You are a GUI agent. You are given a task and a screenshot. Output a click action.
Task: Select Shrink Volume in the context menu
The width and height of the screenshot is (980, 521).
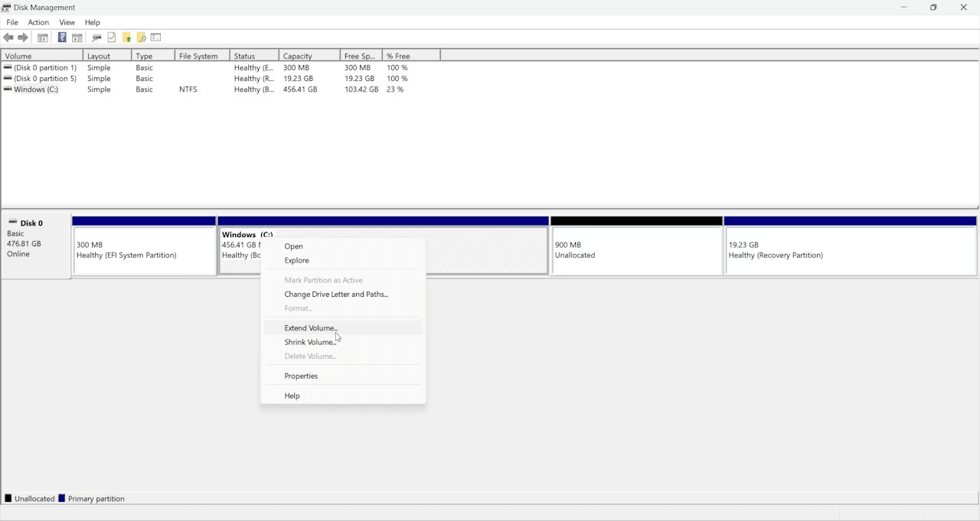tap(309, 342)
